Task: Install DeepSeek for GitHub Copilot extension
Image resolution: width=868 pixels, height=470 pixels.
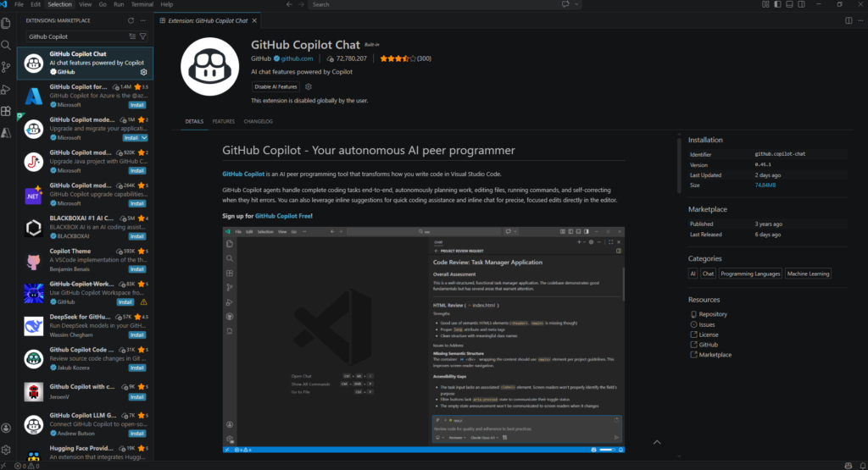Action: pos(137,335)
